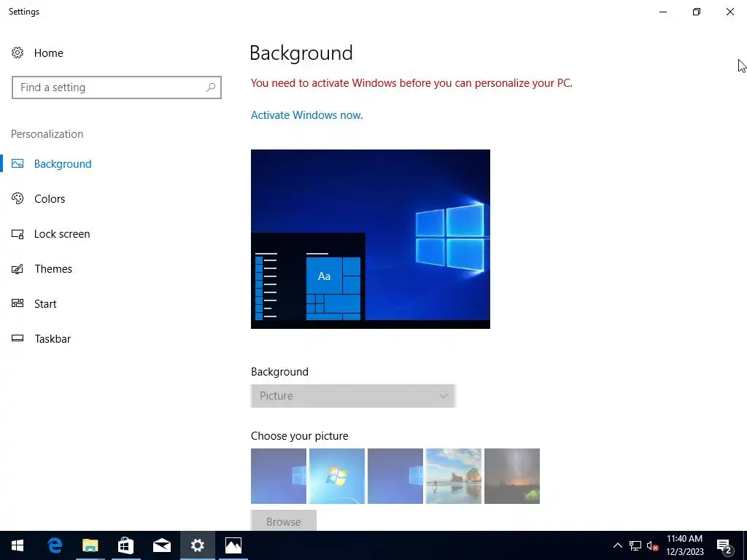Click the Taskbar icon in sidebar
The width and height of the screenshot is (747, 560).
click(18, 338)
